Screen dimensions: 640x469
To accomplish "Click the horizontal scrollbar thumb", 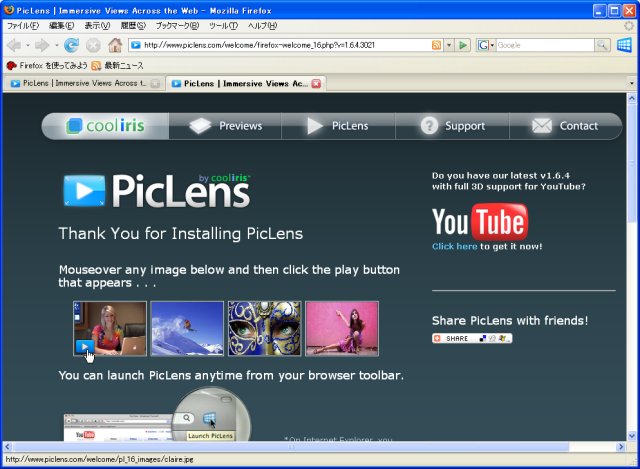I will [291, 447].
